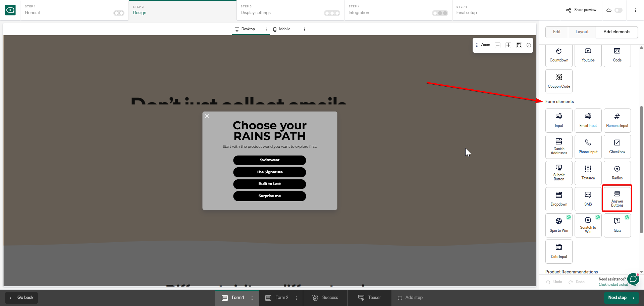Switch to the Edit tab
The height and width of the screenshot is (306, 644).
(557, 32)
